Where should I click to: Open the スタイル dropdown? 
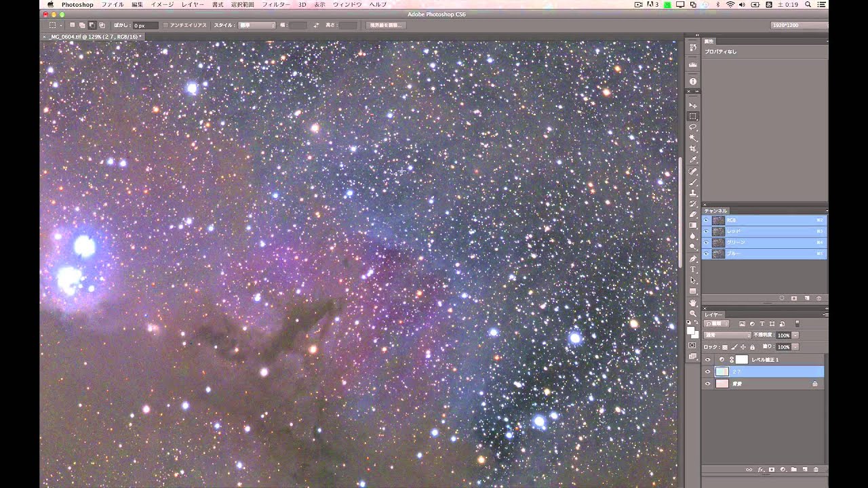tap(256, 25)
